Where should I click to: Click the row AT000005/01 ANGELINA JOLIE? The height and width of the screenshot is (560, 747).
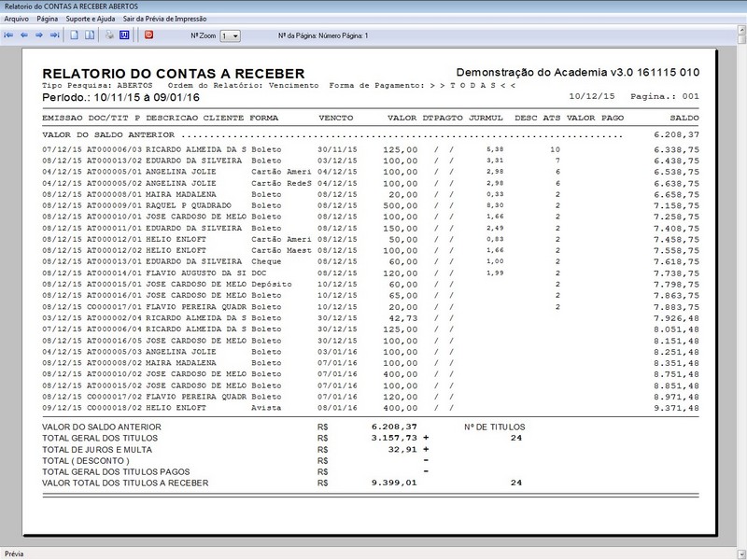pyautogui.click(x=371, y=172)
